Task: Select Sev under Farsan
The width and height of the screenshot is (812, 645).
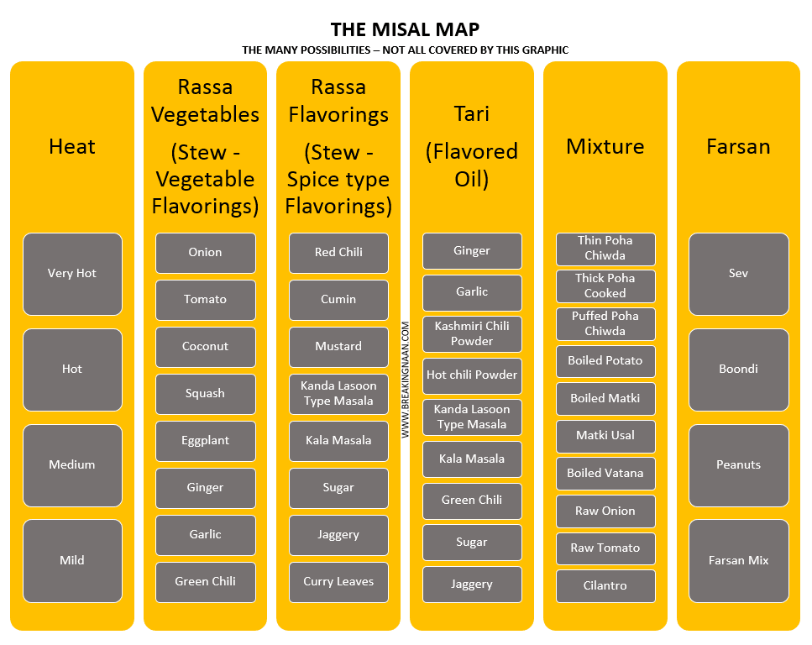Action: (x=739, y=274)
